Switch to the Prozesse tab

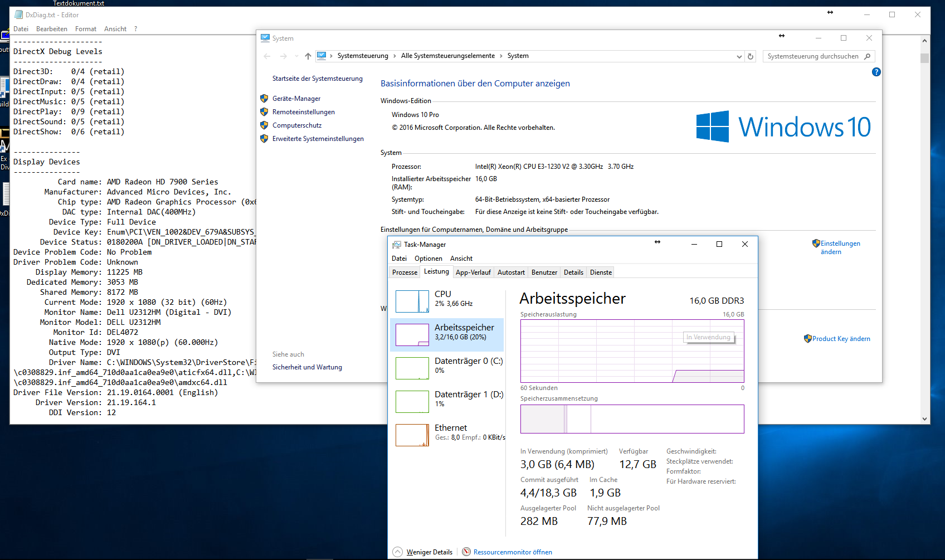click(x=405, y=272)
